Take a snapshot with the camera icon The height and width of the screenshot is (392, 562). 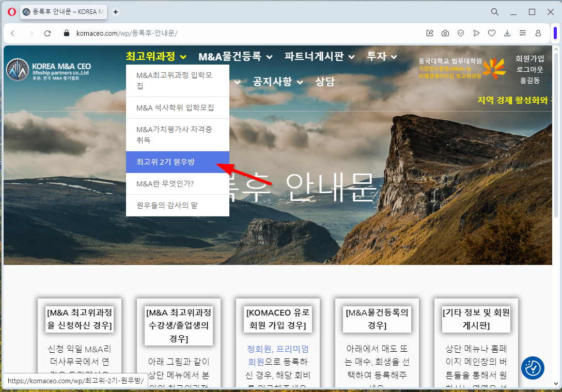(445, 33)
